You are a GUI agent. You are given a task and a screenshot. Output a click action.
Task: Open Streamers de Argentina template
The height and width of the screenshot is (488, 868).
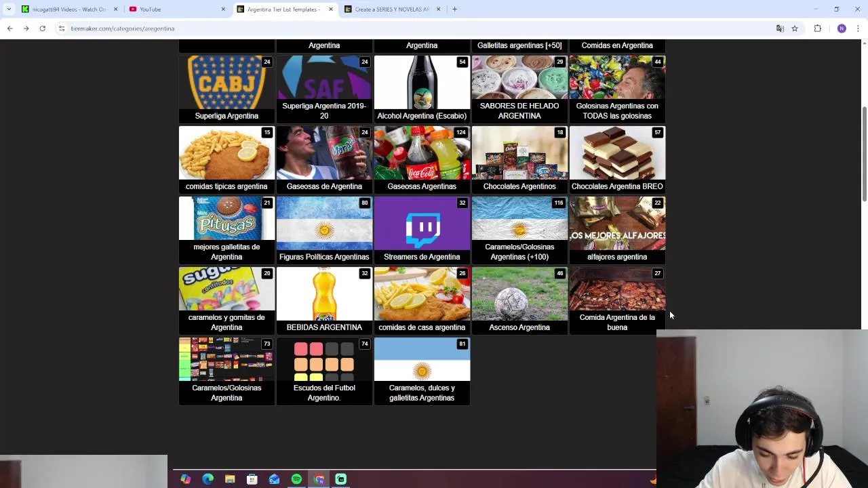click(422, 230)
